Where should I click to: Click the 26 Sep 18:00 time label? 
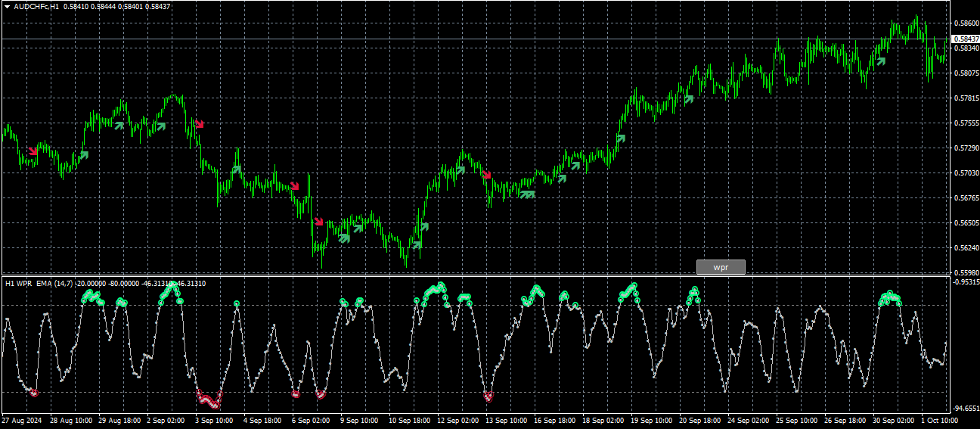[x=845, y=420]
